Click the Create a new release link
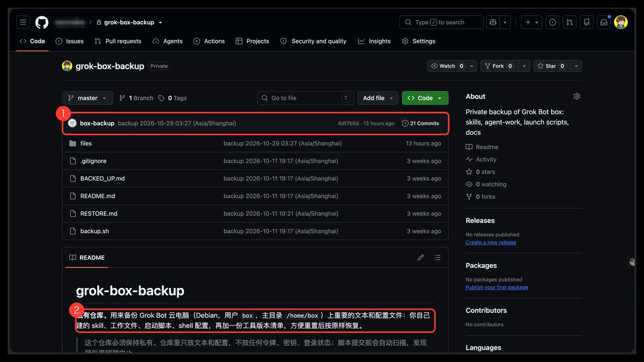This screenshot has width=644, height=362. (491, 243)
